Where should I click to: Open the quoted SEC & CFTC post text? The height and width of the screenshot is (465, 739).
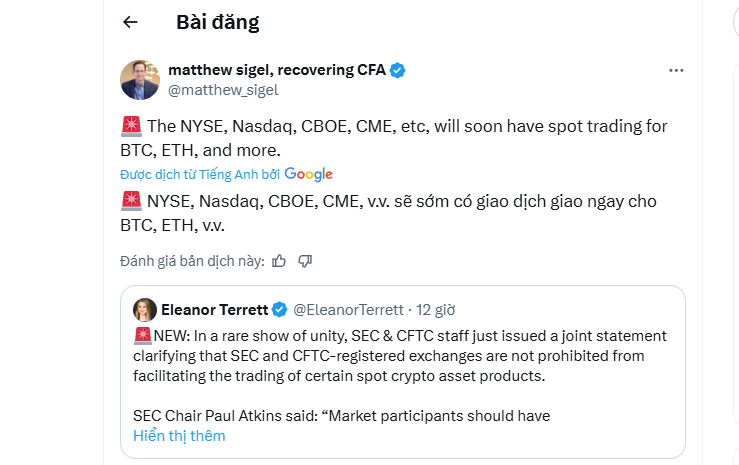[x=400, y=355]
